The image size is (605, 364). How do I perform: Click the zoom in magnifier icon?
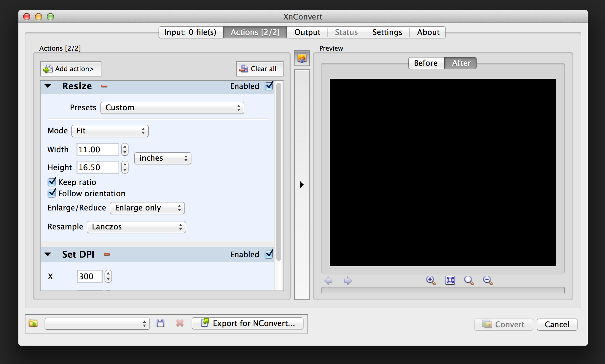click(x=431, y=280)
